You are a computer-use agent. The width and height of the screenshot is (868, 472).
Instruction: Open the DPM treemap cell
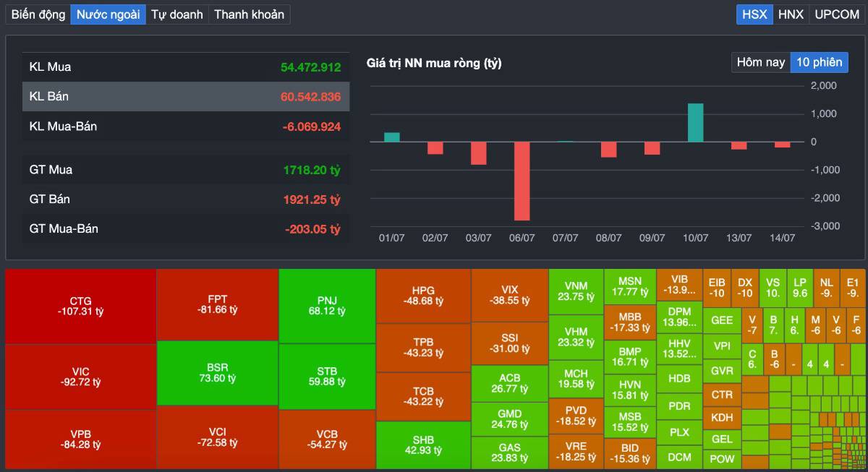pos(679,317)
